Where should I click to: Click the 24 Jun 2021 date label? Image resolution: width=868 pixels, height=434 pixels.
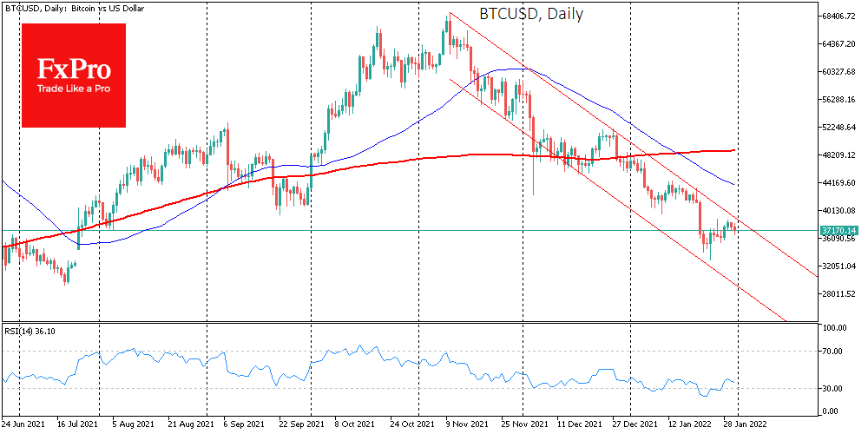pyautogui.click(x=25, y=424)
